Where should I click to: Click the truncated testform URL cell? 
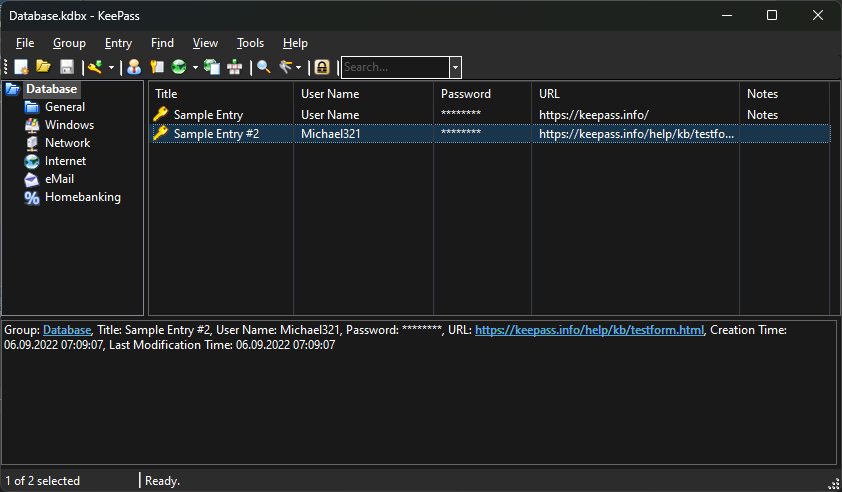click(636, 134)
